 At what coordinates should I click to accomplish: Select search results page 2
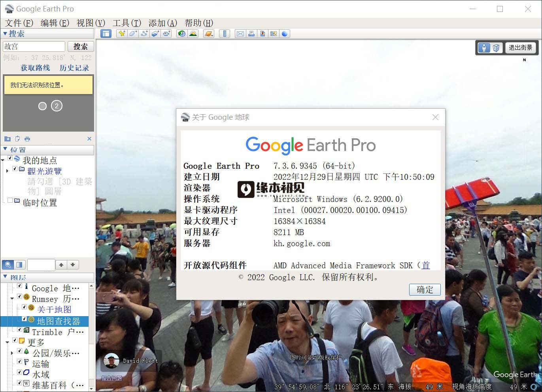click(x=57, y=106)
